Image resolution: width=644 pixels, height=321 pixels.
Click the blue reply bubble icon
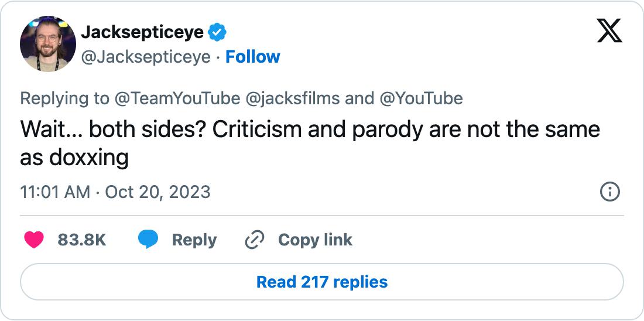coord(148,240)
